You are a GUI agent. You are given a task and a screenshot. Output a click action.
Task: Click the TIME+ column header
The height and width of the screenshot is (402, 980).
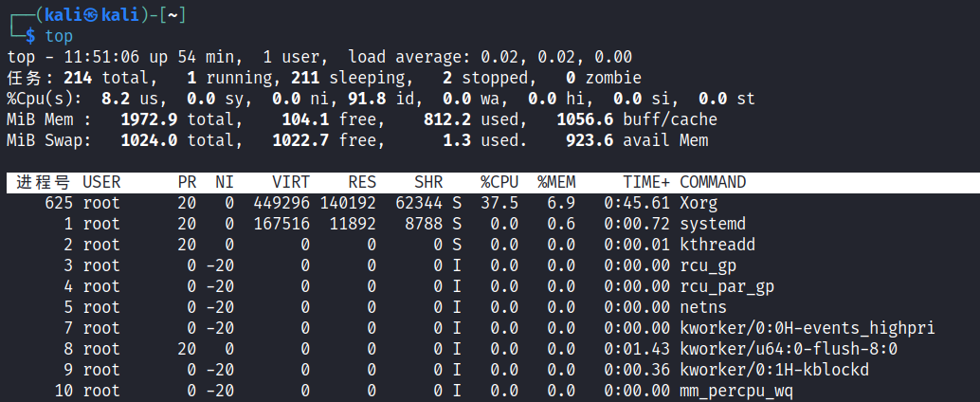[646, 182]
